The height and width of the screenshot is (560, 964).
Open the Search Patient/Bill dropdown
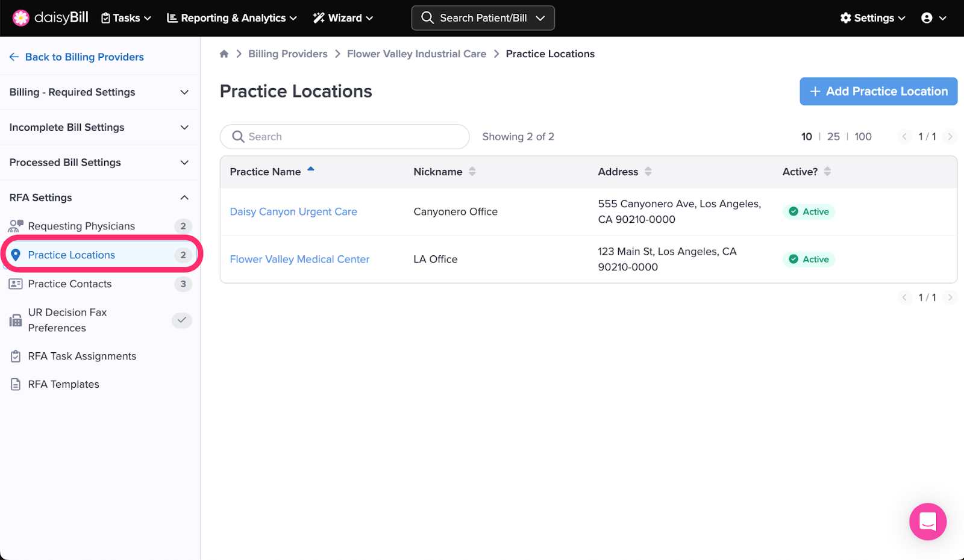click(x=483, y=18)
